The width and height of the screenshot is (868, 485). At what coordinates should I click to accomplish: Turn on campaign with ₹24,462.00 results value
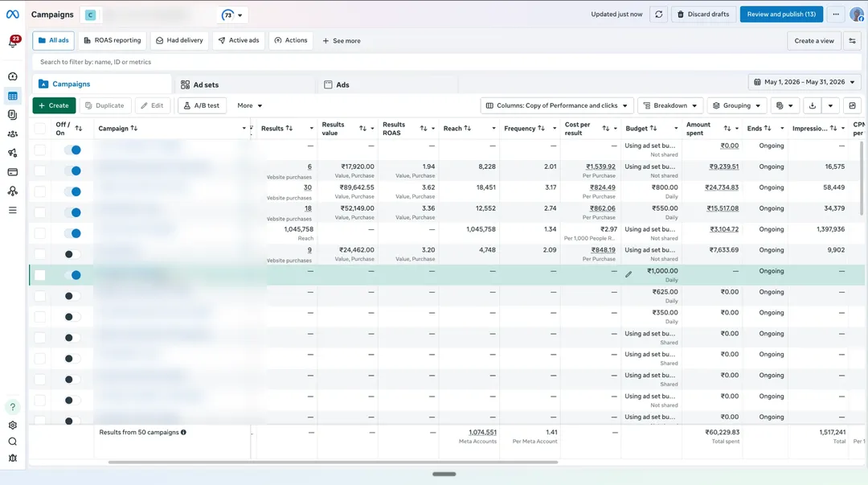(72, 254)
